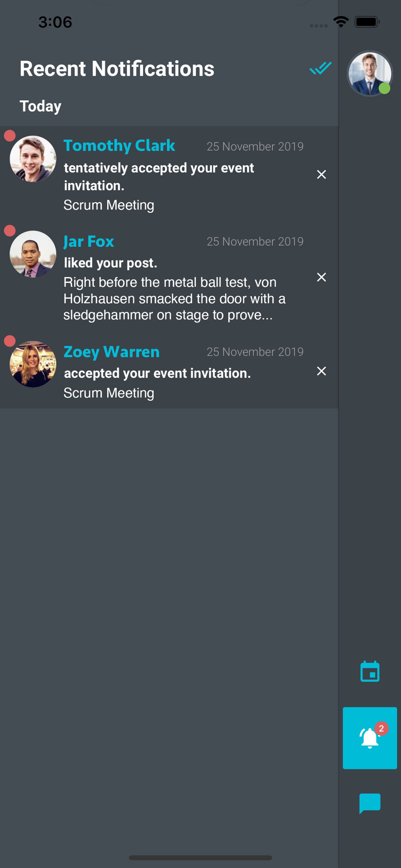Open the calendar icon in sidebar
Viewport: 401px width, 868px height.
tap(370, 671)
